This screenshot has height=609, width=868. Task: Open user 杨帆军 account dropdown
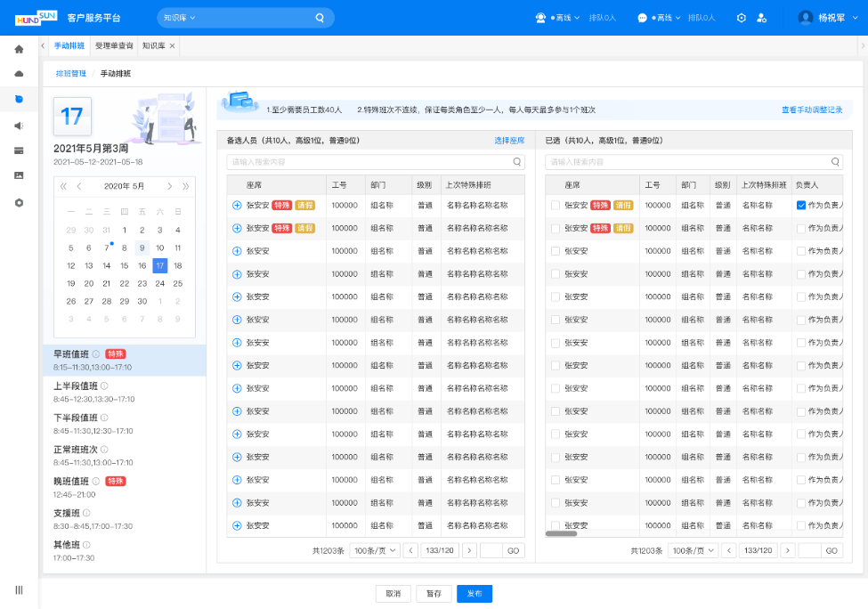[829, 18]
